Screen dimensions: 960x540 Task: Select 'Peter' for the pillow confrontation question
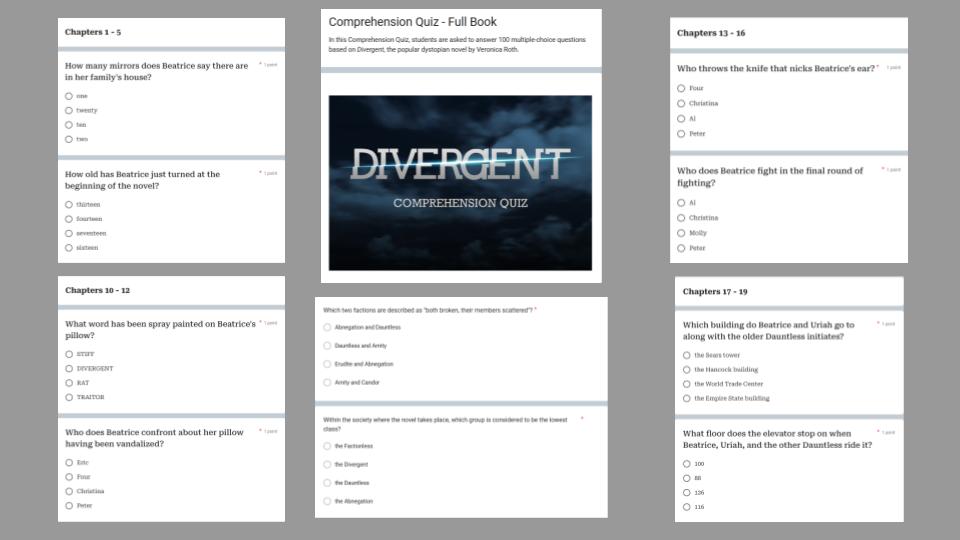coord(69,506)
